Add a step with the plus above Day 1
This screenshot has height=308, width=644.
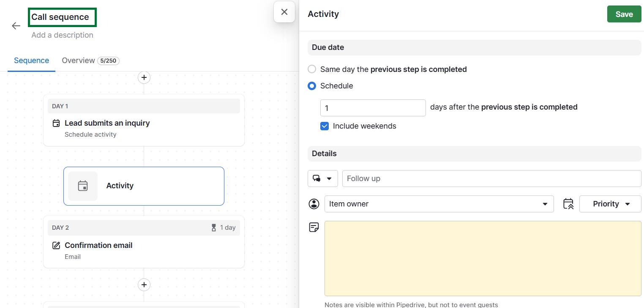click(144, 77)
